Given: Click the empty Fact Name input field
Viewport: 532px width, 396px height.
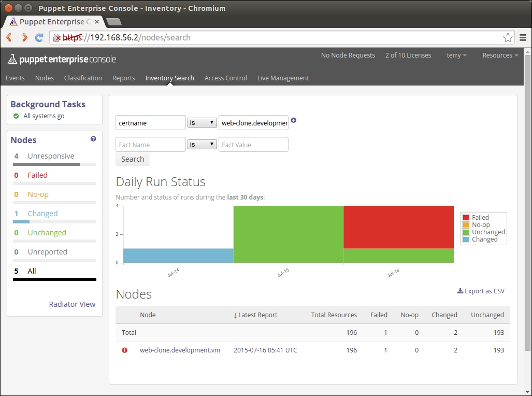Looking at the screenshot, I should tap(150, 145).
